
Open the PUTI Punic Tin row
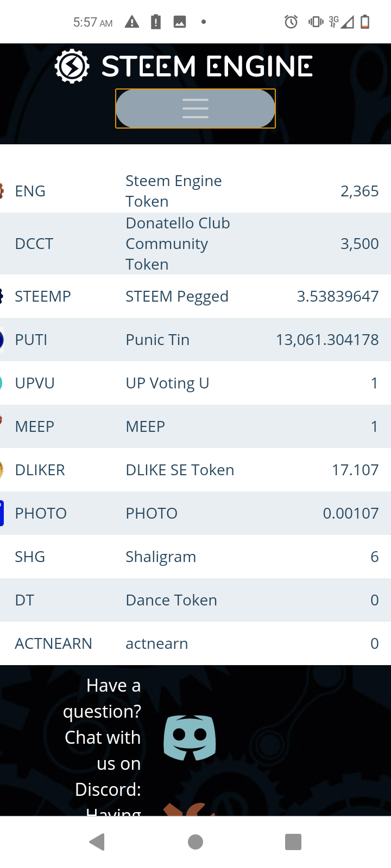tap(195, 340)
